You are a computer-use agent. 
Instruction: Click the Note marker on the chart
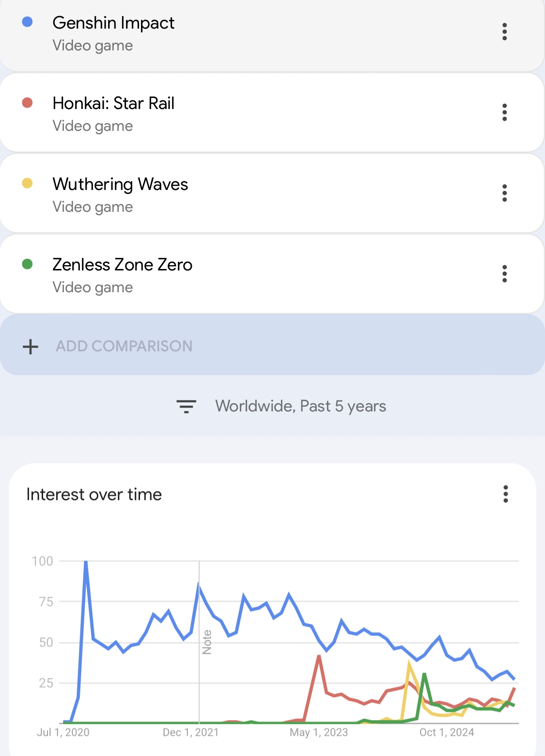207,642
